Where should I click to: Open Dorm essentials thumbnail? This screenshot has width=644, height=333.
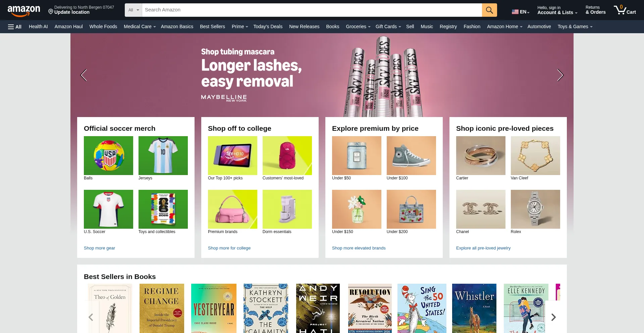pos(287,209)
